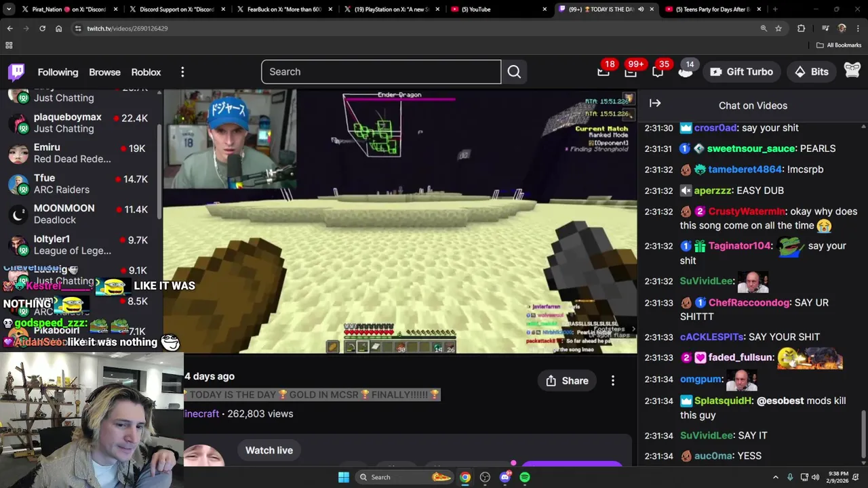Open the volume control in system tray
The width and height of the screenshot is (868, 488).
pos(815,477)
